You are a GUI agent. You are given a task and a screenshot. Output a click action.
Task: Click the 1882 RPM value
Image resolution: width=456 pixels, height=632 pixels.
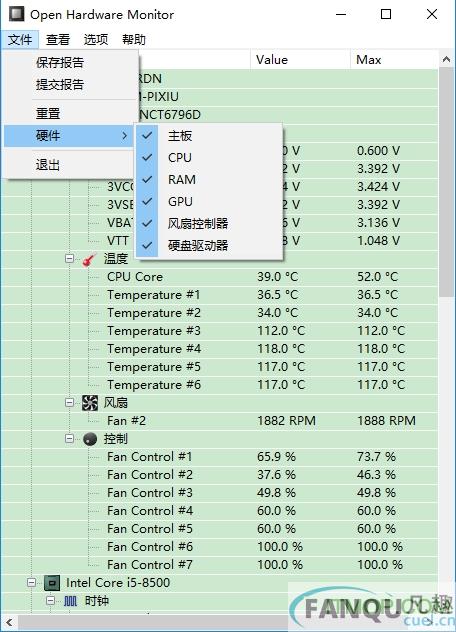286,421
